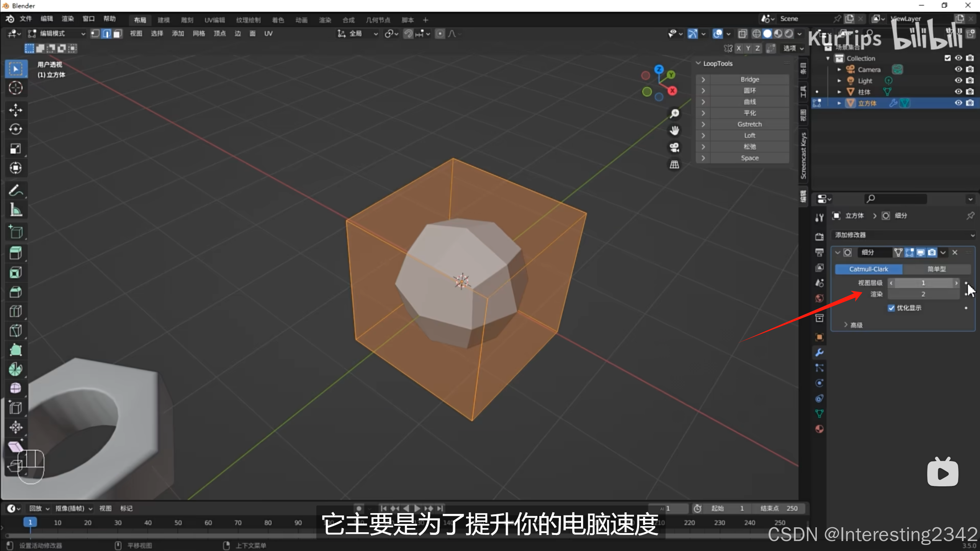The width and height of the screenshot is (980, 551).
Task: Hide the Camera object with eye icon
Action: coord(958,69)
